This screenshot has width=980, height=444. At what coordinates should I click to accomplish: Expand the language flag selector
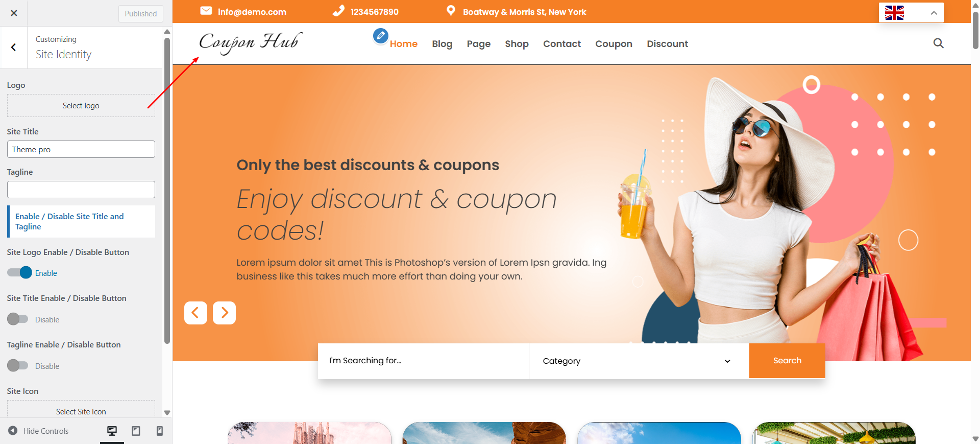pyautogui.click(x=911, y=13)
